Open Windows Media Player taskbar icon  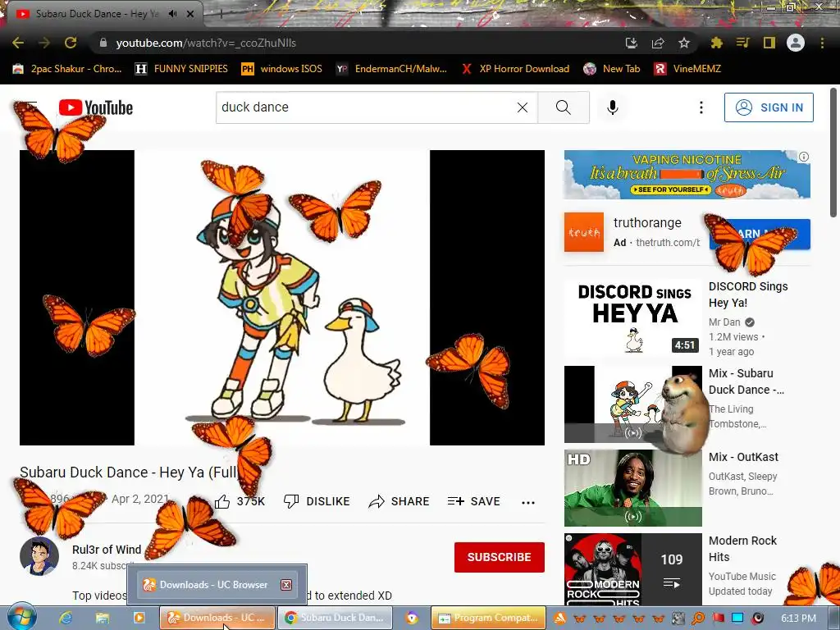[x=139, y=618]
